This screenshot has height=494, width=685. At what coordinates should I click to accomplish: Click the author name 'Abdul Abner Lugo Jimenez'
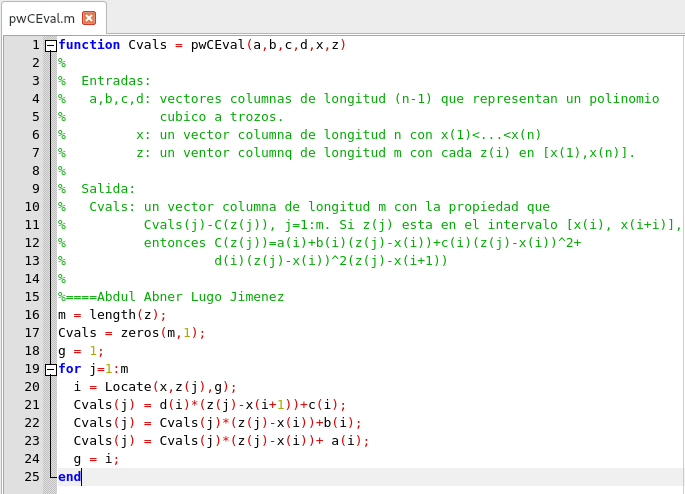[190, 297]
